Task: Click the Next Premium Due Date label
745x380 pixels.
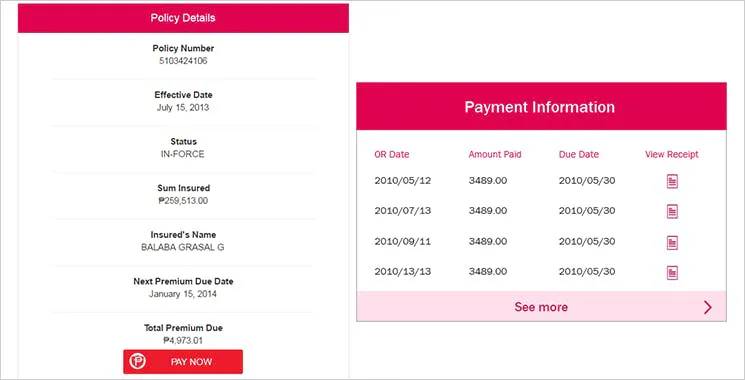Action: [x=183, y=281]
